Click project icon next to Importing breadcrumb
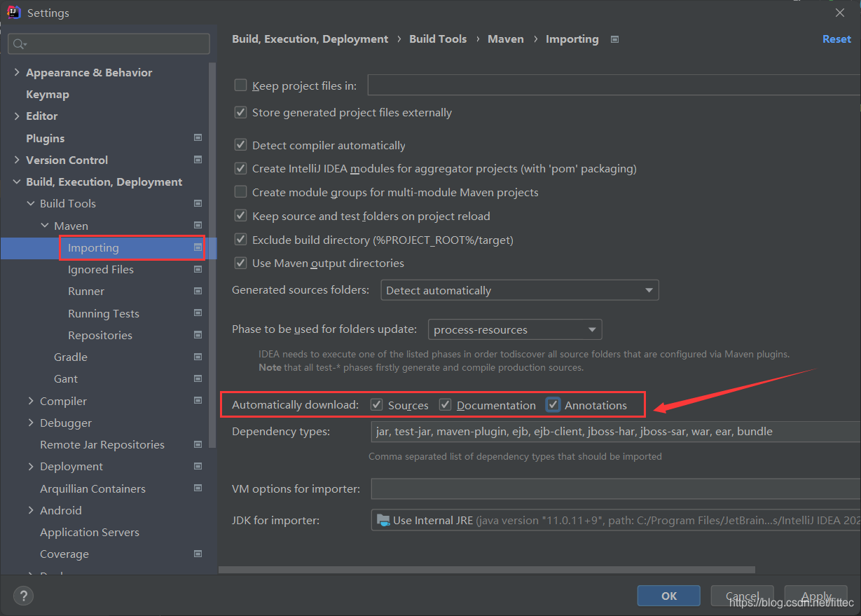 tap(614, 39)
